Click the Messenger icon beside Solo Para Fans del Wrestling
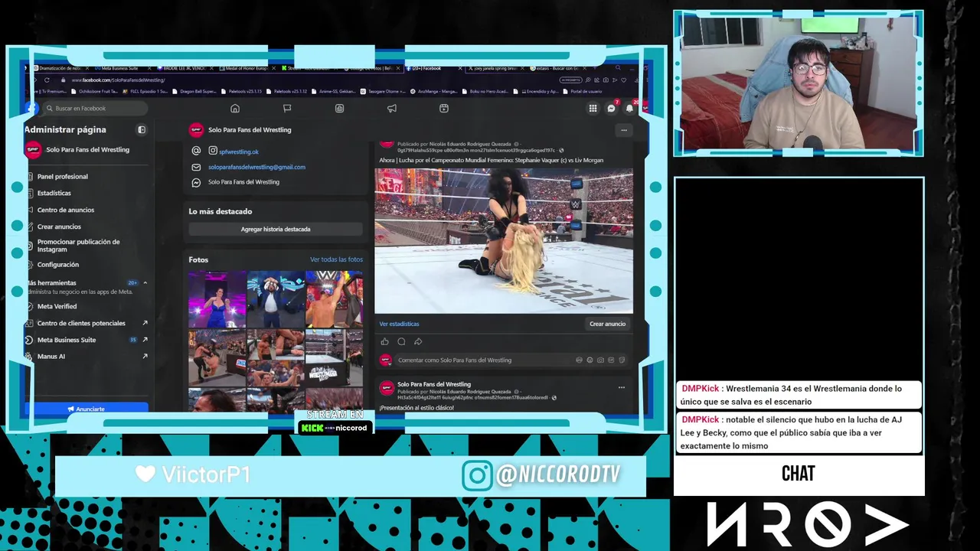The image size is (980, 551). click(x=196, y=182)
